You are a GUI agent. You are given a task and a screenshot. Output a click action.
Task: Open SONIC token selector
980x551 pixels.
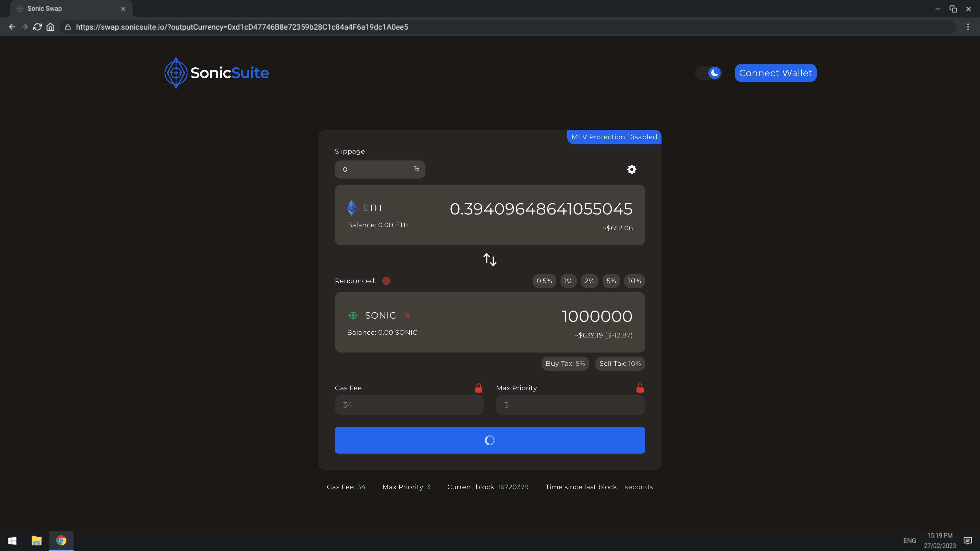pos(372,315)
